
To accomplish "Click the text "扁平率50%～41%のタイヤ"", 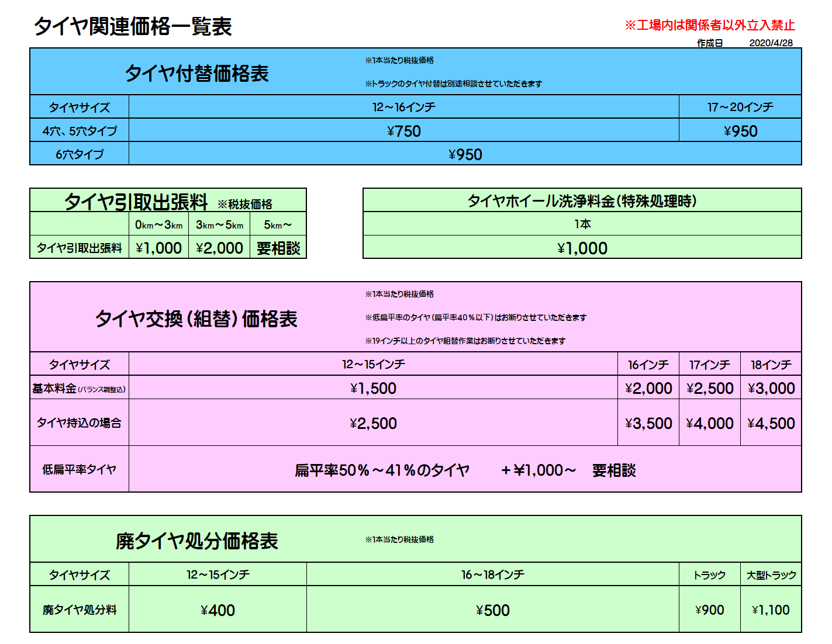I will pyautogui.click(x=382, y=470).
